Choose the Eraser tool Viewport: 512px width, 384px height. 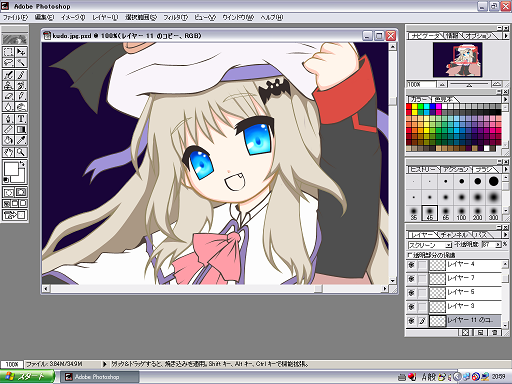tap(9, 96)
